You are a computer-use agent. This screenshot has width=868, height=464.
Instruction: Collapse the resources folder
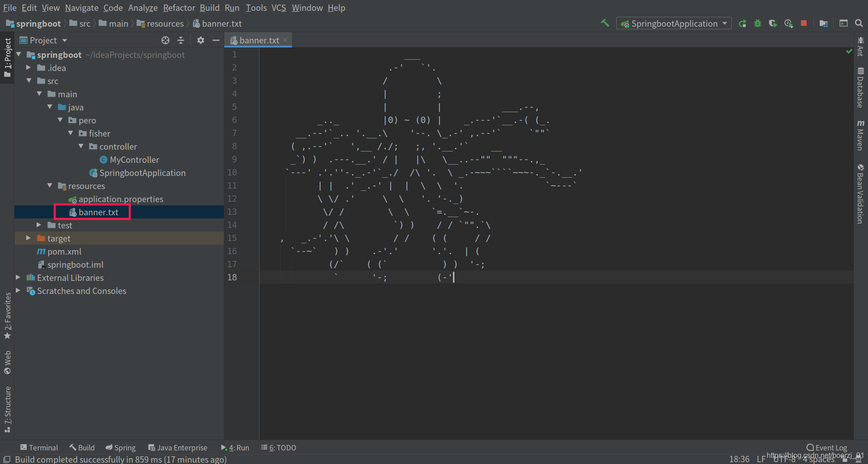(x=50, y=185)
